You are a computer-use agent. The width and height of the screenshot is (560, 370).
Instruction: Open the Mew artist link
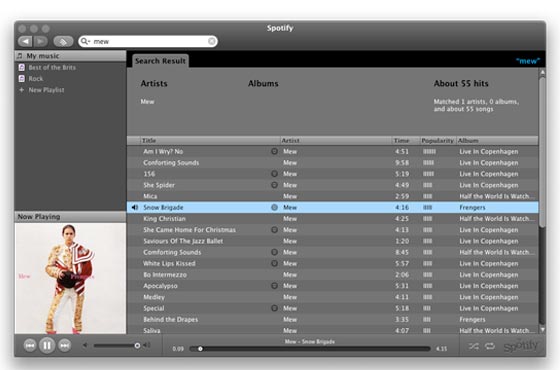148,102
